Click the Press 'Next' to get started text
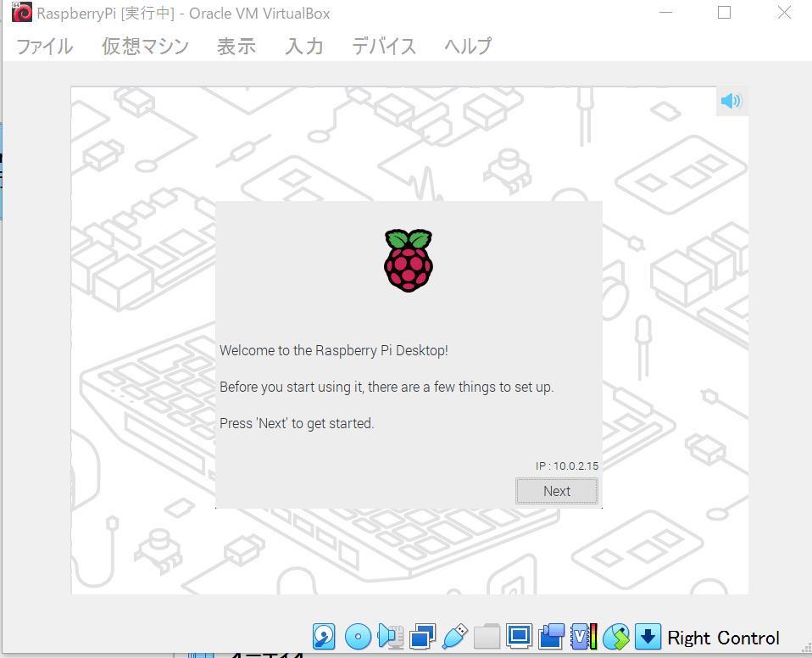 pyautogui.click(x=297, y=423)
